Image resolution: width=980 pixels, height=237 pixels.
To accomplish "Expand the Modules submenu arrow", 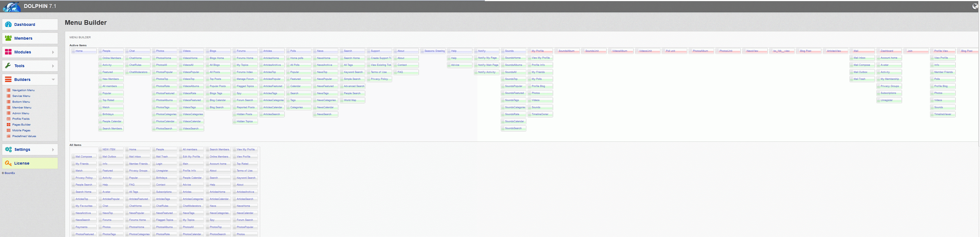I will click(x=53, y=52).
